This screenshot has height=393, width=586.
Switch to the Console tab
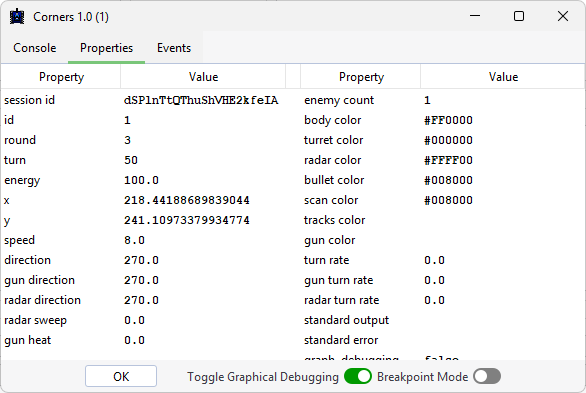[x=35, y=48]
